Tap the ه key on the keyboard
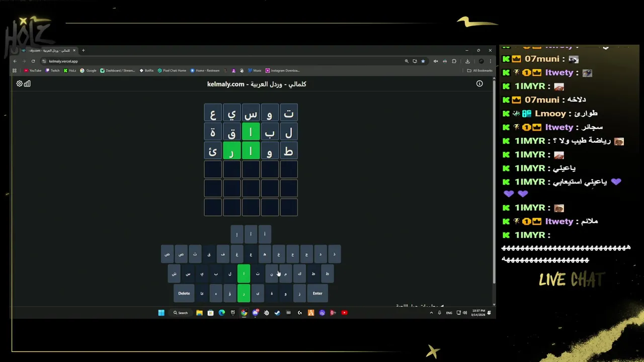The image size is (644, 362). (265, 254)
